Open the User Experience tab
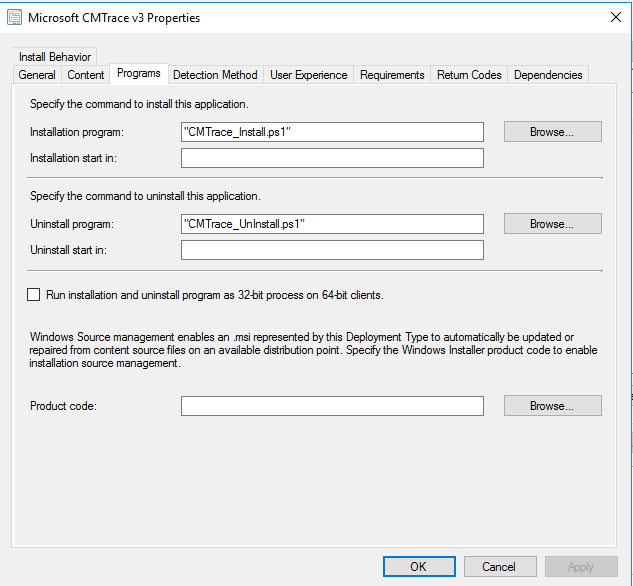633x586 pixels. tap(309, 75)
